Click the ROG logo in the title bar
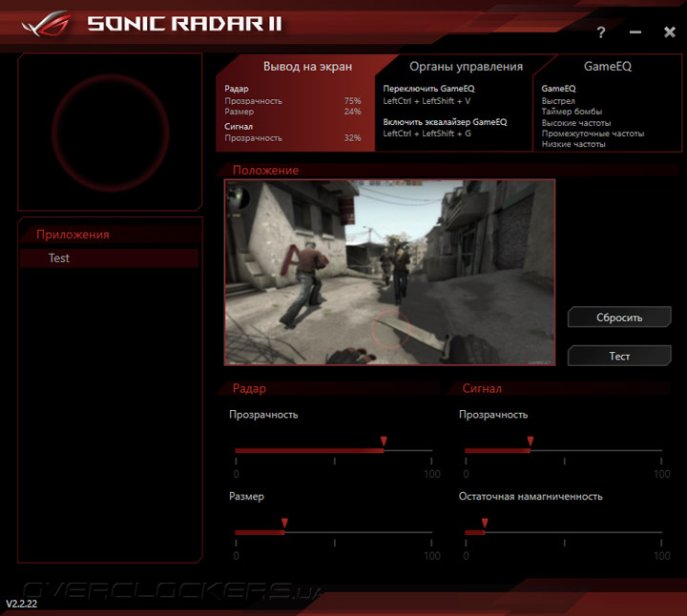Screen dimensions: 687x616 click(47, 24)
